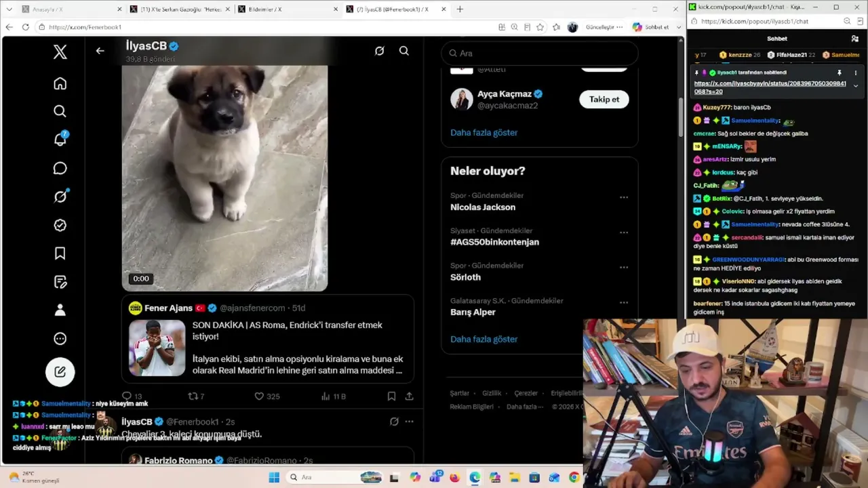Screen dimensions: 868x488
Task: Open chat user list icon in Kick
Action: click(855, 39)
